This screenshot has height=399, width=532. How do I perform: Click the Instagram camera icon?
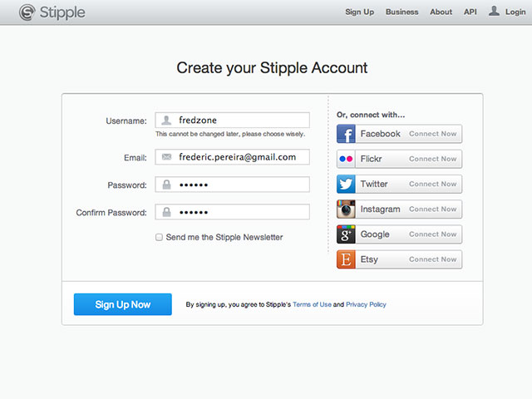(x=346, y=209)
